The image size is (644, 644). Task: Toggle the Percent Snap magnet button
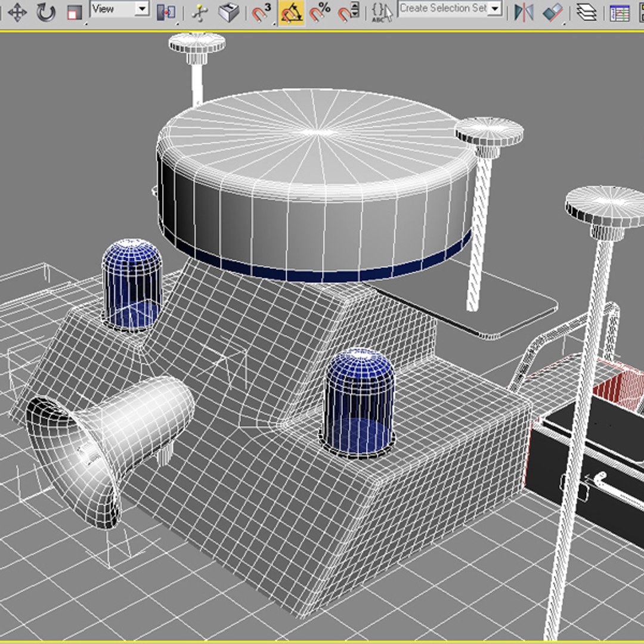(x=320, y=13)
